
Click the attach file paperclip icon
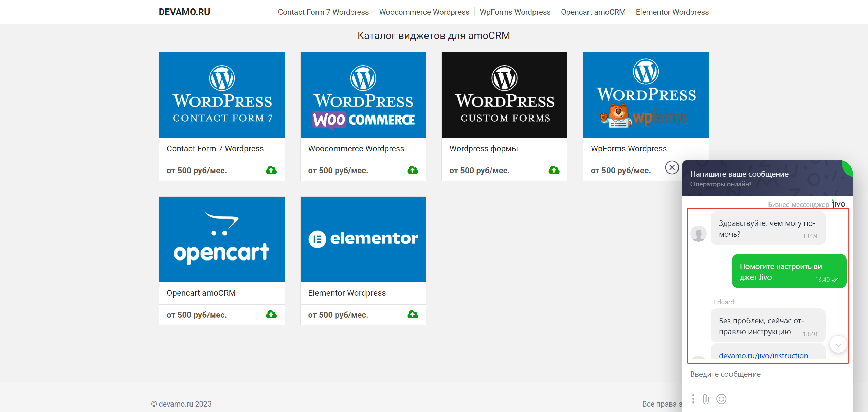pyautogui.click(x=706, y=399)
